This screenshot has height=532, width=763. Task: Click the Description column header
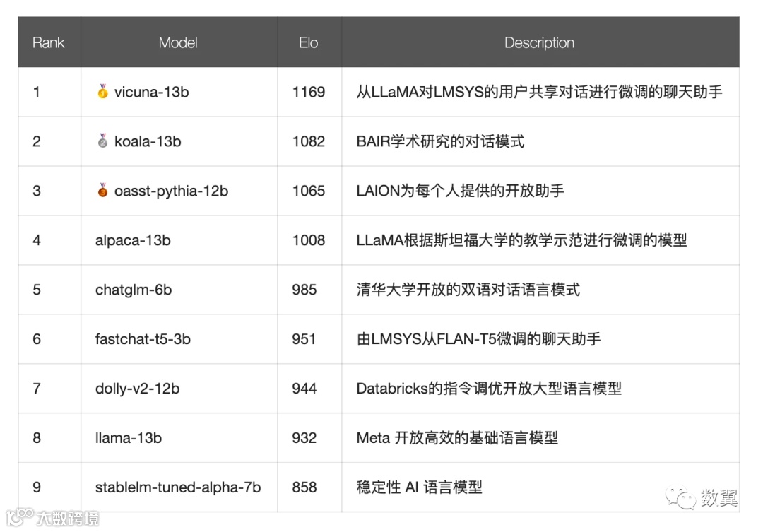pyautogui.click(x=539, y=43)
